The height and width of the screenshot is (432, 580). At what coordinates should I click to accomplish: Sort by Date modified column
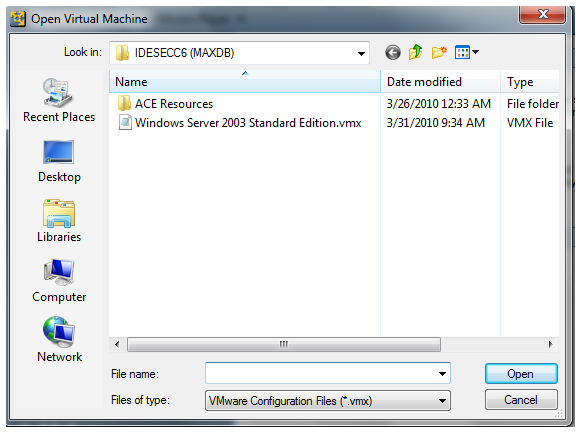[440, 81]
